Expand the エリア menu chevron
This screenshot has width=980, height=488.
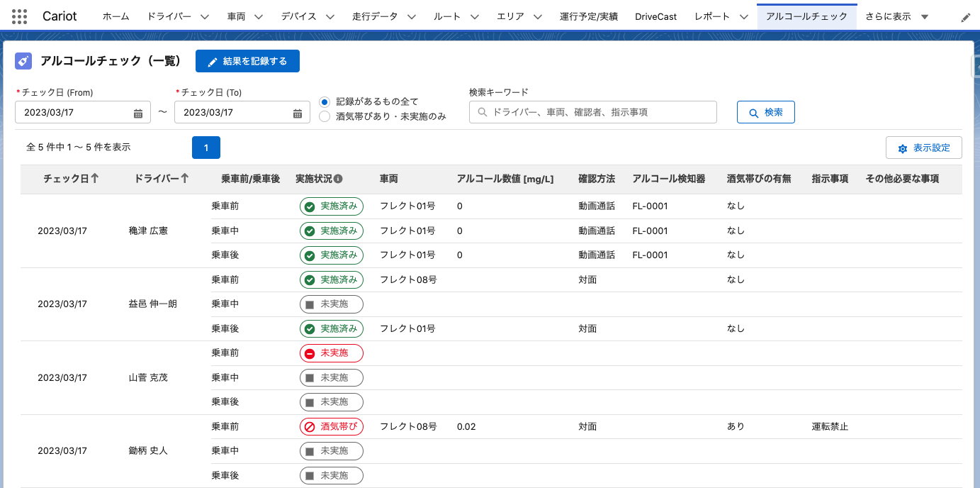click(x=537, y=17)
